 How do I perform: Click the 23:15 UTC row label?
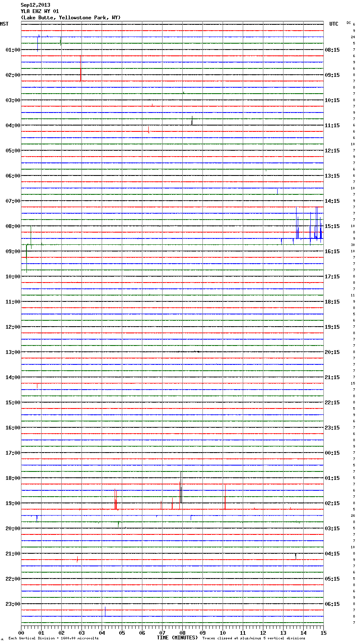click(332, 428)
